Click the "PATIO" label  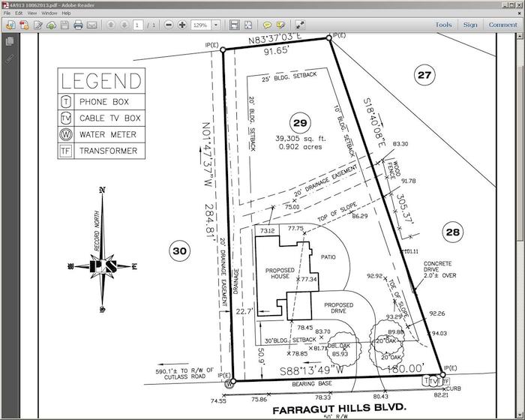pos(328,257)
